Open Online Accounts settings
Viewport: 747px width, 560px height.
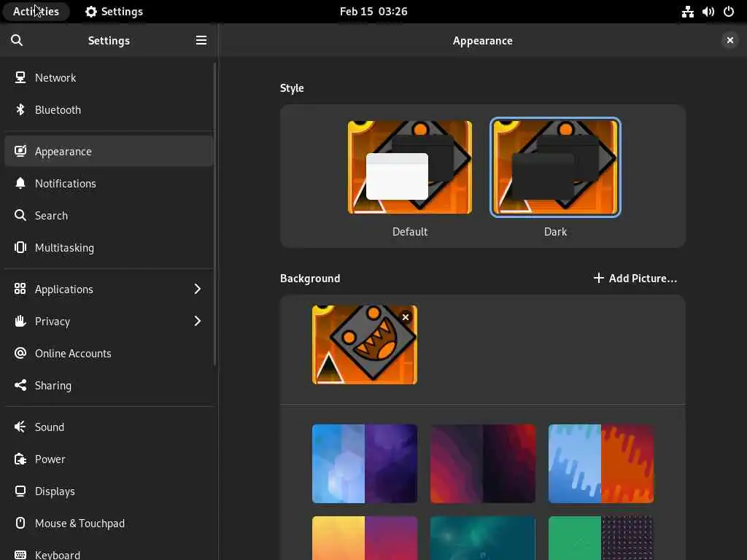pos(109,354)
